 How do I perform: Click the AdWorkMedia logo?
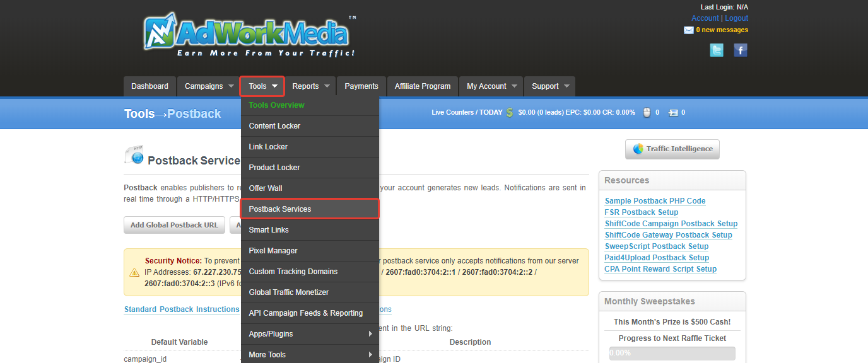[248, 33]
